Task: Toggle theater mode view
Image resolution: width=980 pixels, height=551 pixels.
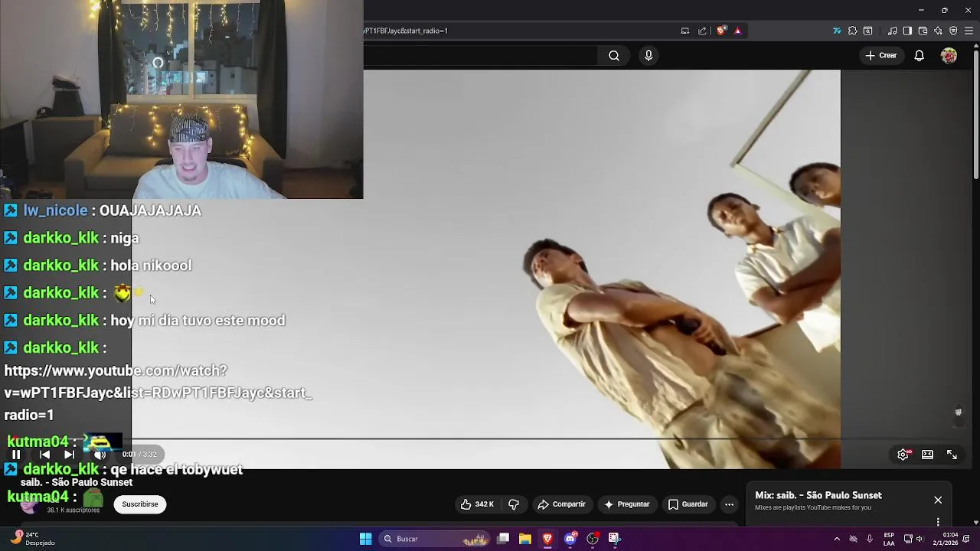Action: point(927,455)
